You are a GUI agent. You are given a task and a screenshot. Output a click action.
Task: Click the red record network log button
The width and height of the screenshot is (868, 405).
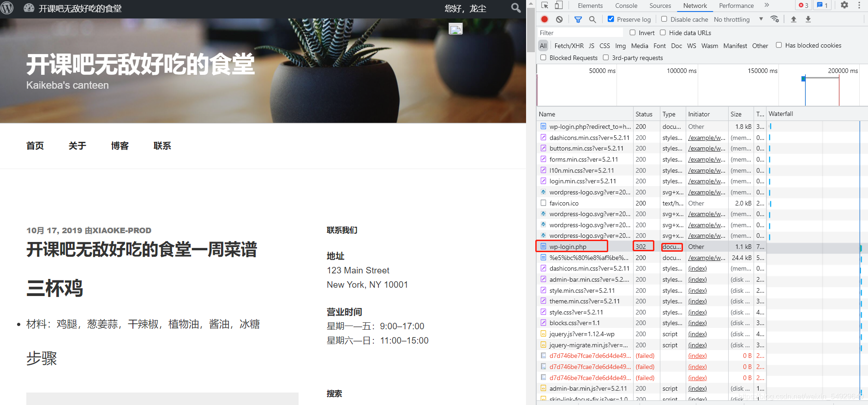pyautogui.click(x=545, y=19)
